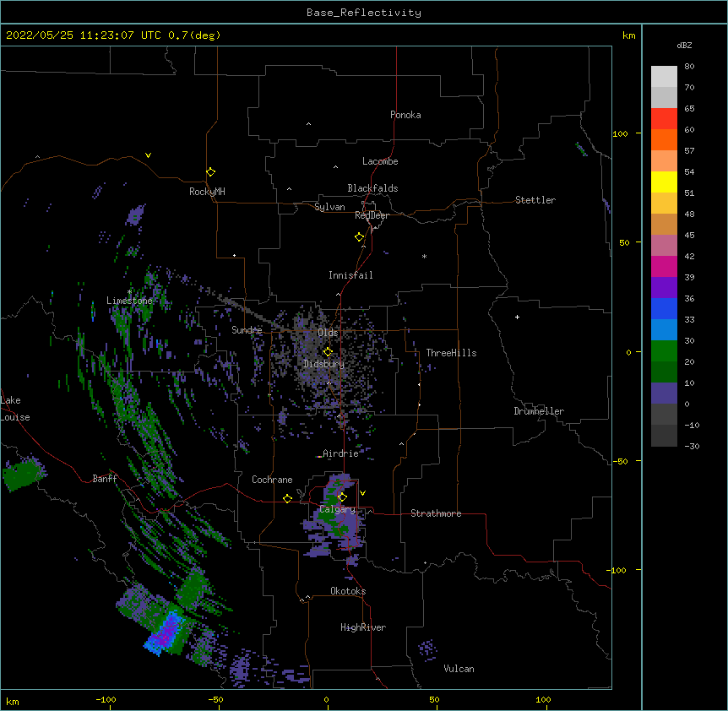Pick the red 60-65 dBZ legend swatch
This screenshot has width=728, height=711.
click(664, 118)
